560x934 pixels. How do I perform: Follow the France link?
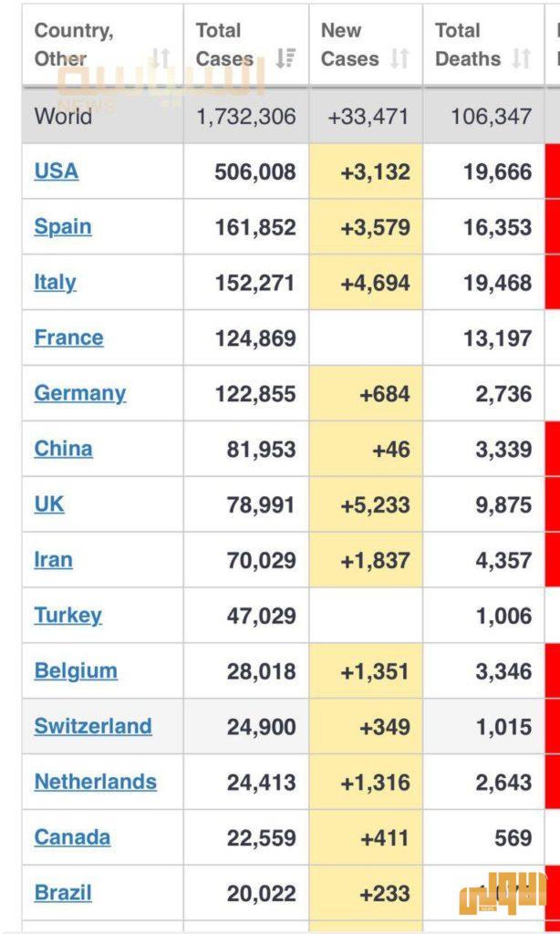click(68, 338)
